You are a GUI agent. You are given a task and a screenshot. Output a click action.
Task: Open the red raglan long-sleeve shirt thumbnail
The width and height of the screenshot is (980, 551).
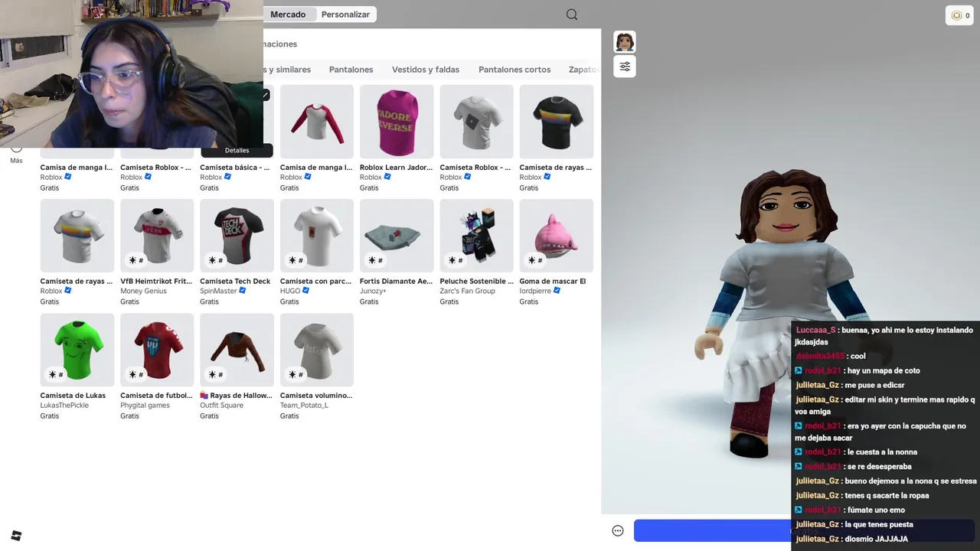coord(317,122)
